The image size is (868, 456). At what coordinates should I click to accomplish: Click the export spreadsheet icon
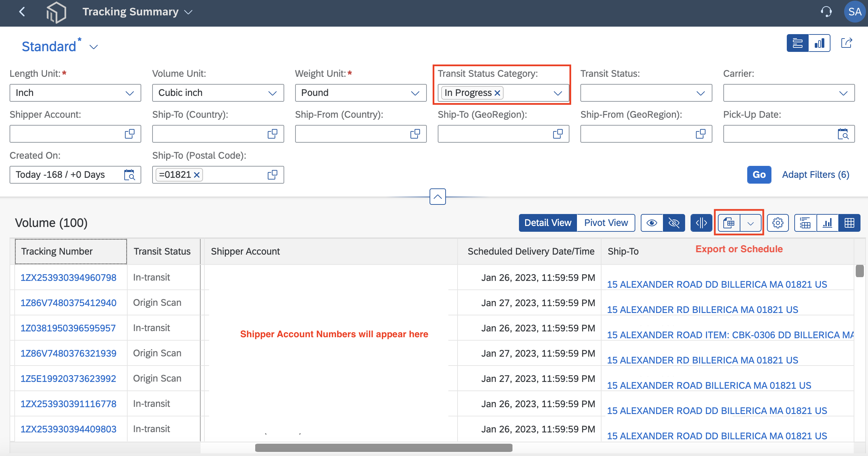click(729, 223)
